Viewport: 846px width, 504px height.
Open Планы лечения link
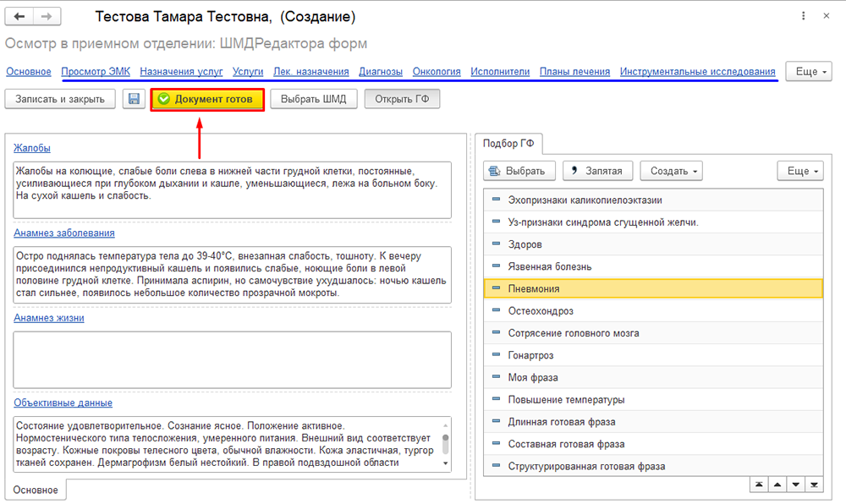(574, 72)
